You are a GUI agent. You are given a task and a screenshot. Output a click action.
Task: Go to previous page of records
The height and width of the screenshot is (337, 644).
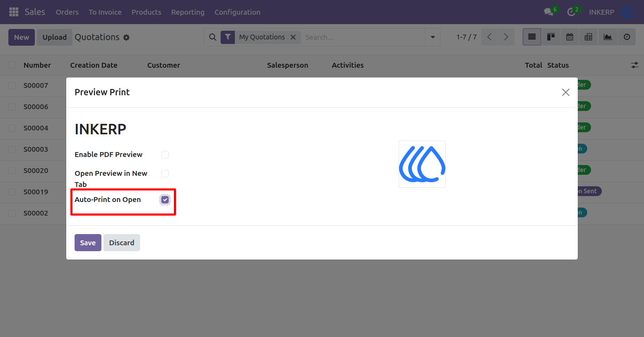pos(489,37)
